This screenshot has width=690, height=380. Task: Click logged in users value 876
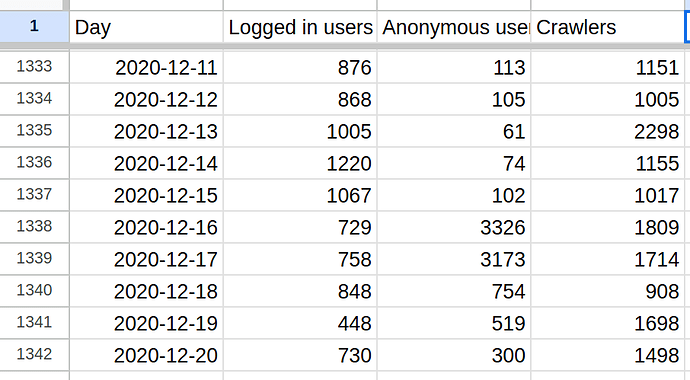coord(300,67)
